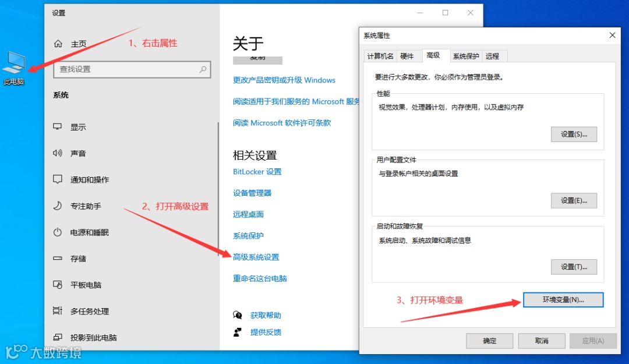Open the BitLocker 设置 link

(x=257, y=172)
